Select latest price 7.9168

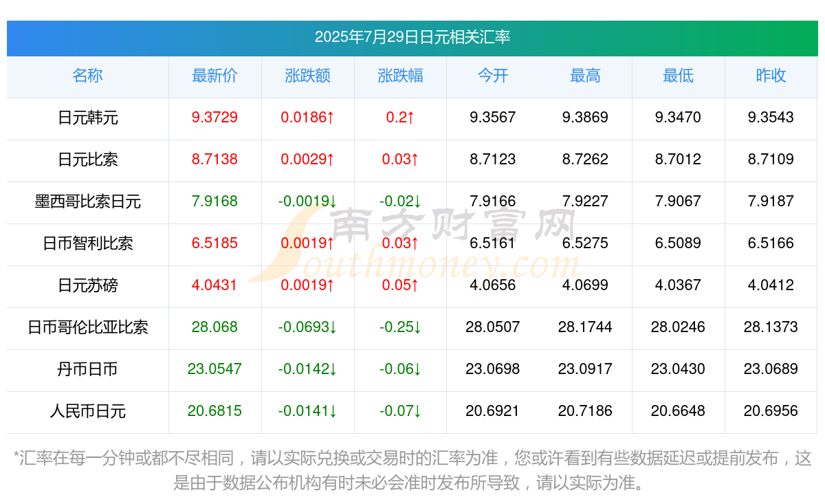pos(215,201)
